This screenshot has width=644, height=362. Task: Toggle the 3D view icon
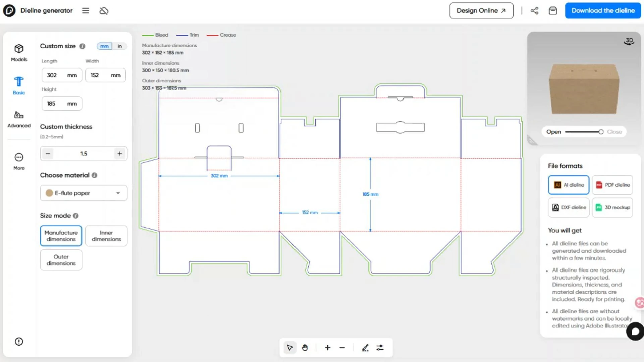629,41
